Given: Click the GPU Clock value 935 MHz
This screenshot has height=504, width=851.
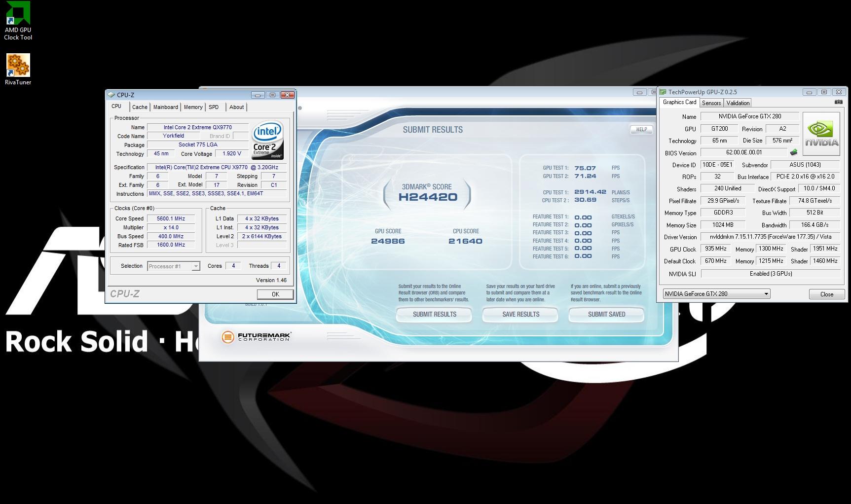Looking at the screenshot, I should coord(715,249).
